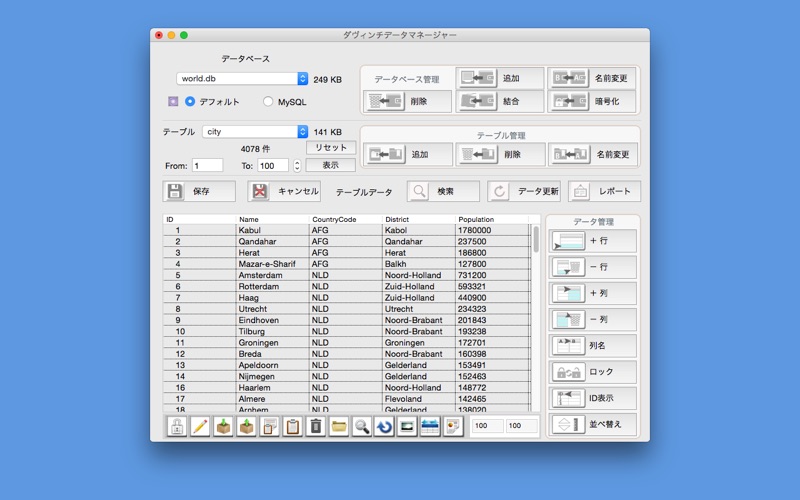The height and width of the screenshot is (500, 800).
Task: Click the 削除 button in テーブル管理
Action: tap(501, 154)
